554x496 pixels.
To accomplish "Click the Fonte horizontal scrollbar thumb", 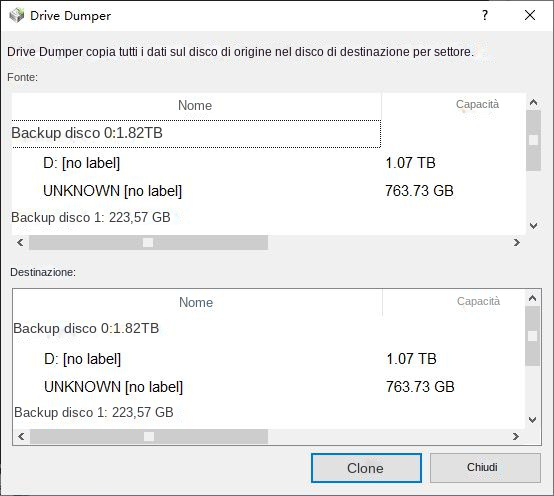I will pyautogui.click(x=148, y=243).
